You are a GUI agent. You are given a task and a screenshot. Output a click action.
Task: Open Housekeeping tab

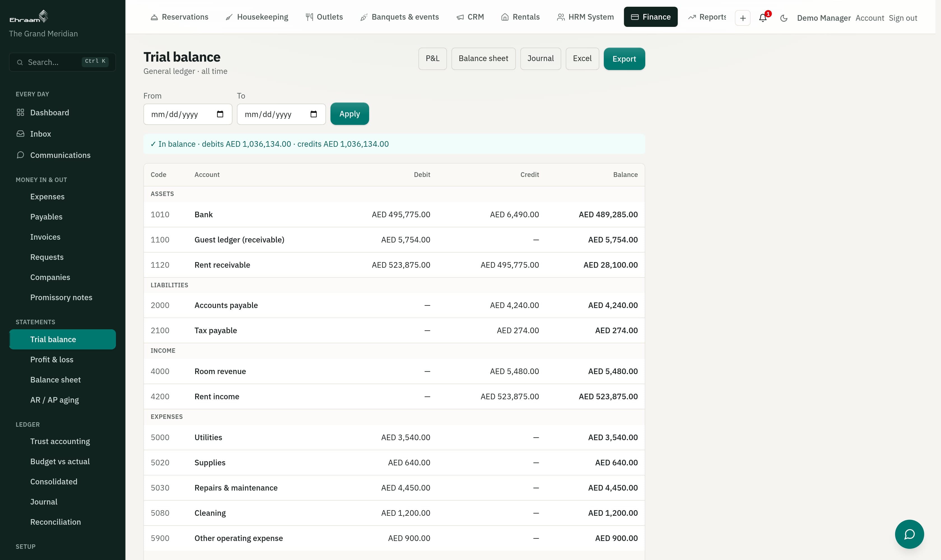click(257, 17)
